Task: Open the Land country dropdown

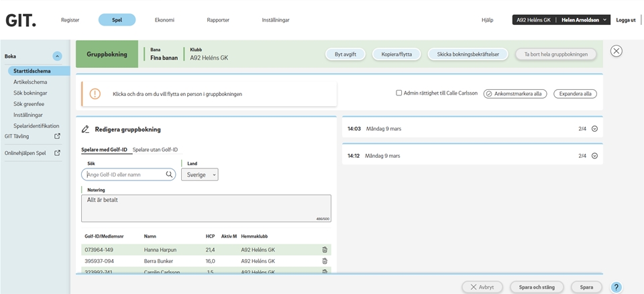Action: (x=200, y=175)
